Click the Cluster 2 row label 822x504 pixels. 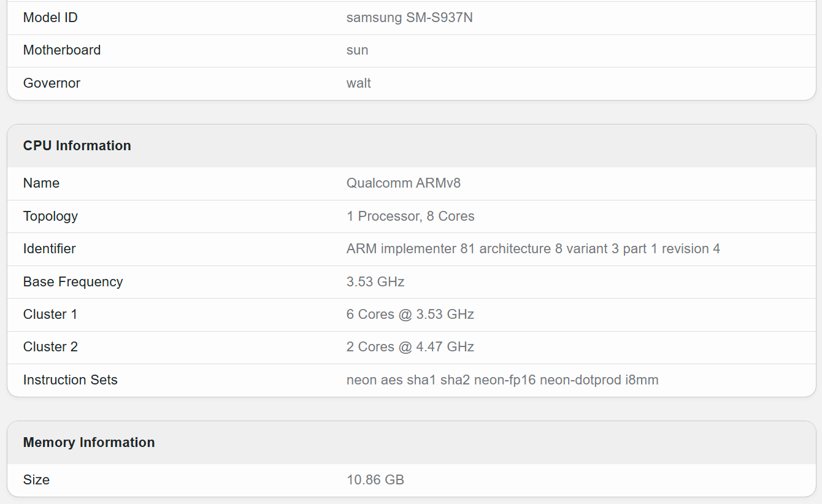(50, 347)
